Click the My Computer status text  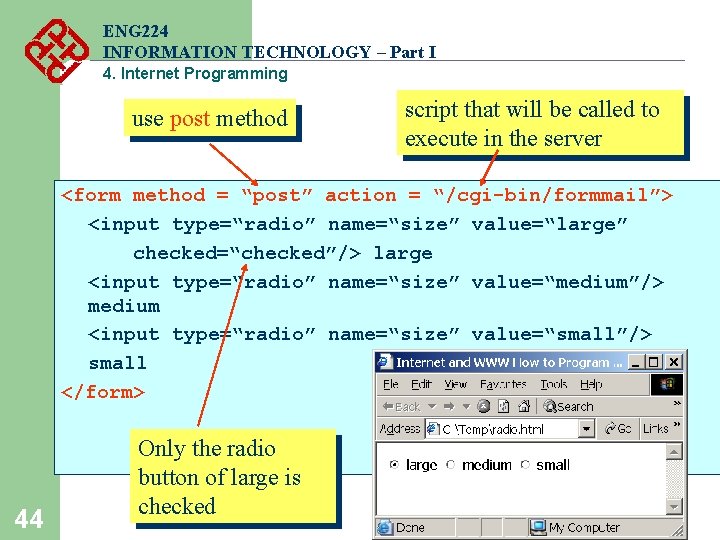[584, 528]
